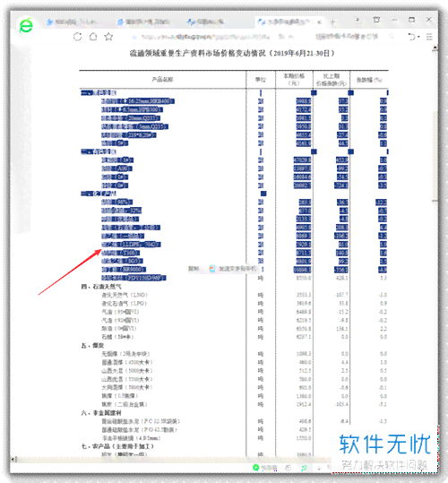Open the skin shirt icon in the title bar
Image resolution: width=448 pixels, height=483 pixels.
[x=376, y=20]
